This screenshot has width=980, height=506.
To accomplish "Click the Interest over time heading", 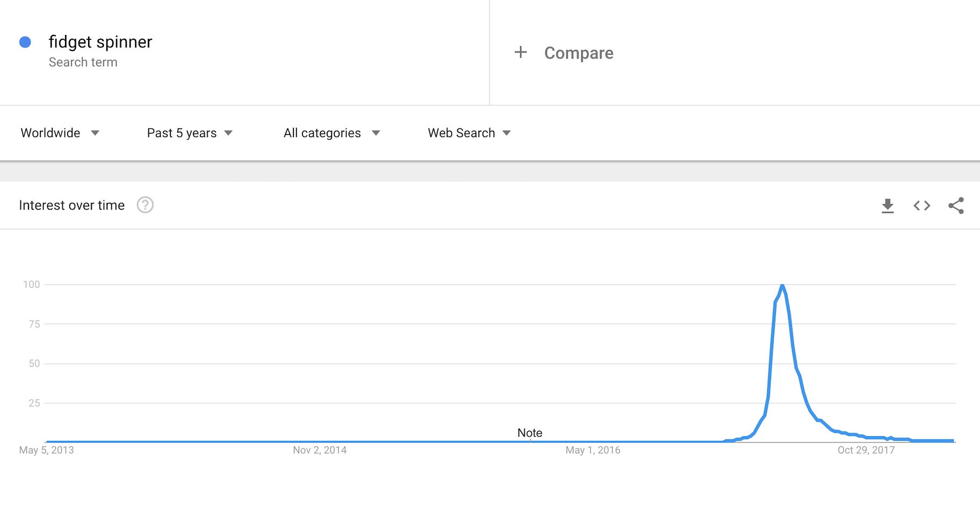I will tap(71, 205).
